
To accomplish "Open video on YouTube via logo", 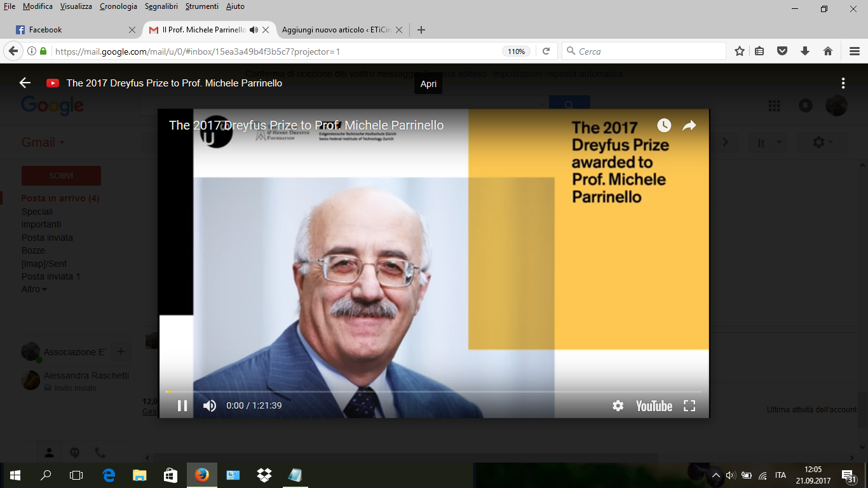I will tap(654, 406).
